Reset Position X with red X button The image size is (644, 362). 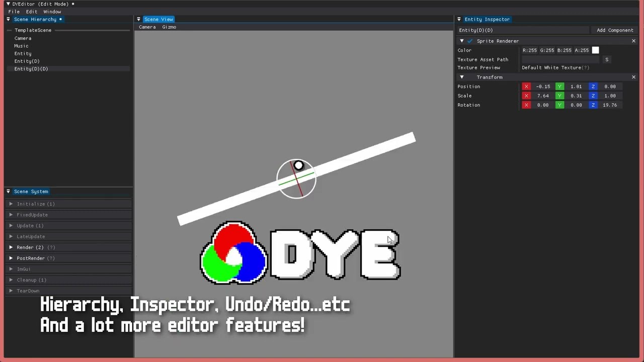[x=526, y=86]
